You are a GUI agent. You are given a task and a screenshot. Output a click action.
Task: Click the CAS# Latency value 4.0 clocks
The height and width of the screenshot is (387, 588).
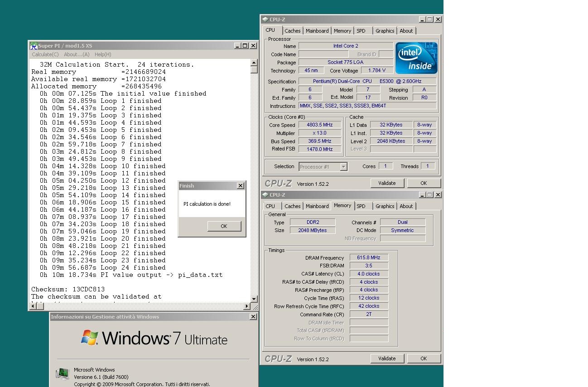(369, 274)
